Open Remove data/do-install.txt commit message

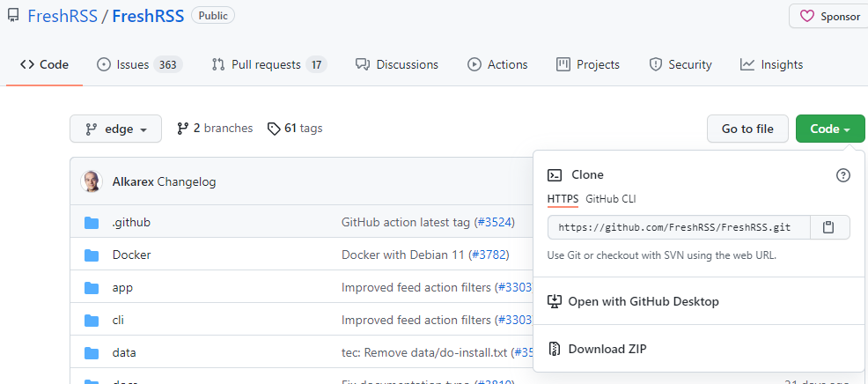click(424, 353)
